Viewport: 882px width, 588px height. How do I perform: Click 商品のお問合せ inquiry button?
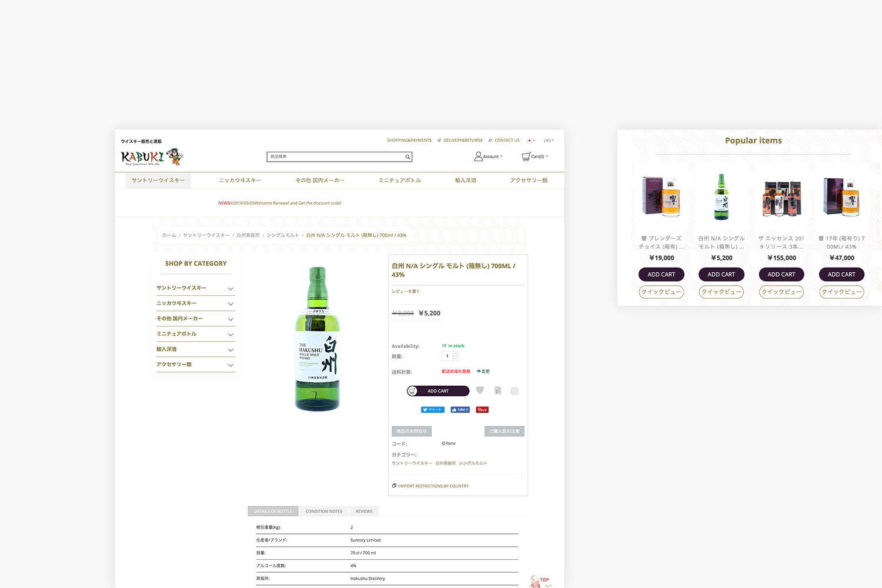(412, 431)
